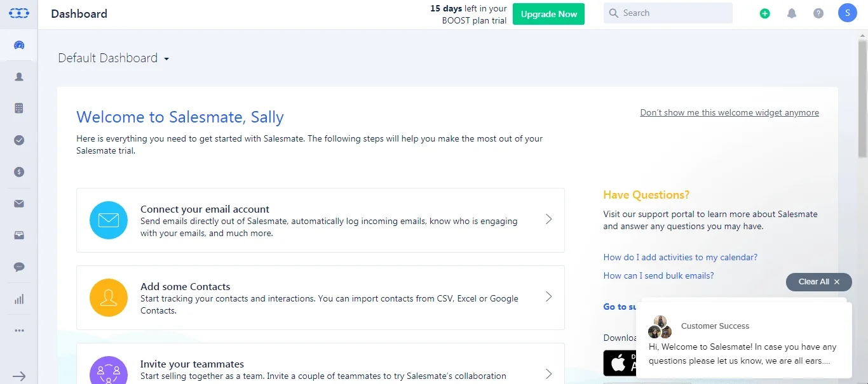Click the green plus quick-add icon
This screenshot has width=868, height=384.
(x=765, y=13)
